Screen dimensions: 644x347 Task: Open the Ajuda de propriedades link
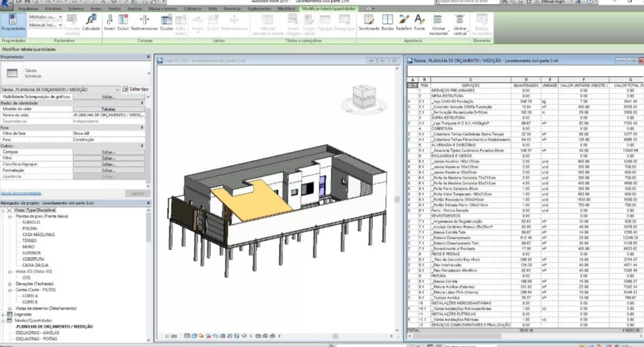coord(21,193)
